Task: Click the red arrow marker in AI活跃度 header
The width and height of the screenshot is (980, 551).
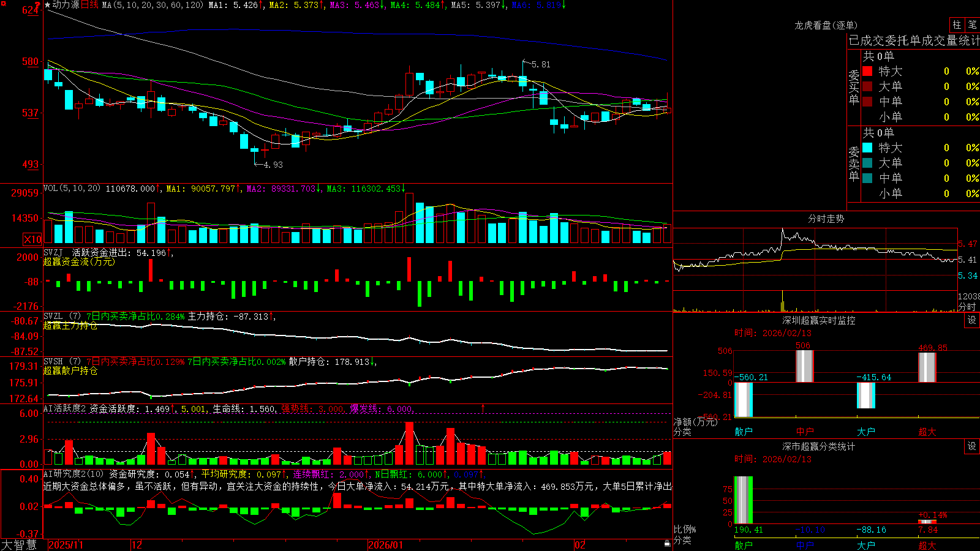Action: (x=483, y=408)
